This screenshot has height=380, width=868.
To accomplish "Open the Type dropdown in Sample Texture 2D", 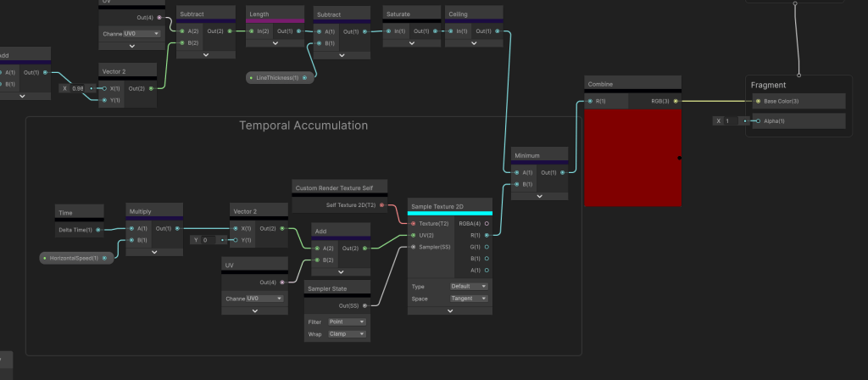I will [x=469, y=287].
